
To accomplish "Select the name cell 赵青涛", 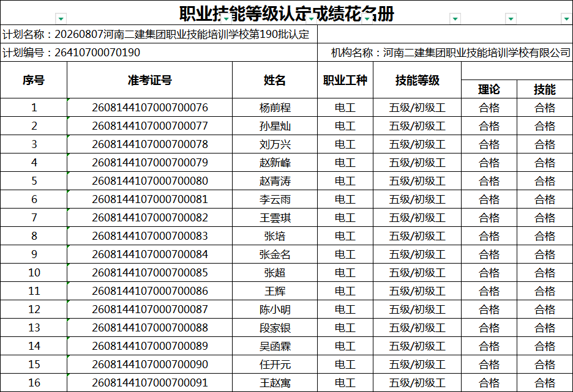I will click(x=275, y=181).
